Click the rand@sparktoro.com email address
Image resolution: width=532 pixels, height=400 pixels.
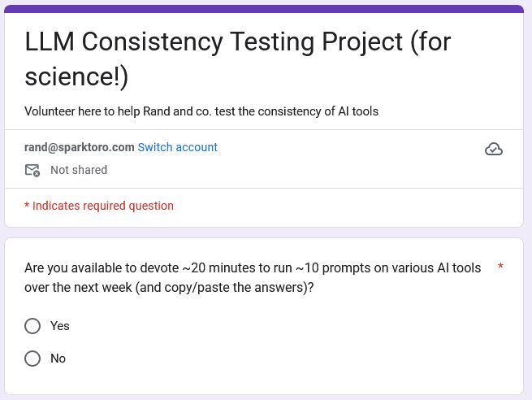pyautogui.click(x=80, y=147)
